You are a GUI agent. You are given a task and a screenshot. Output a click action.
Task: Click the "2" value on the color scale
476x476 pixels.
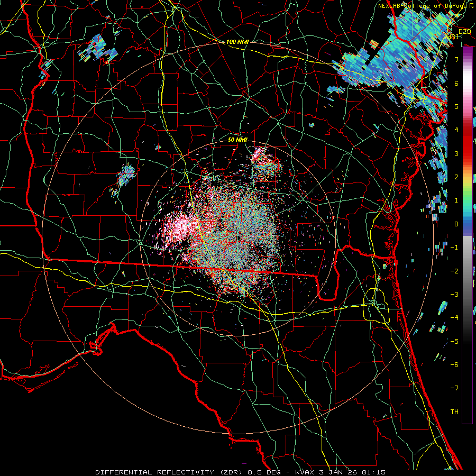[x=456, y=177]
